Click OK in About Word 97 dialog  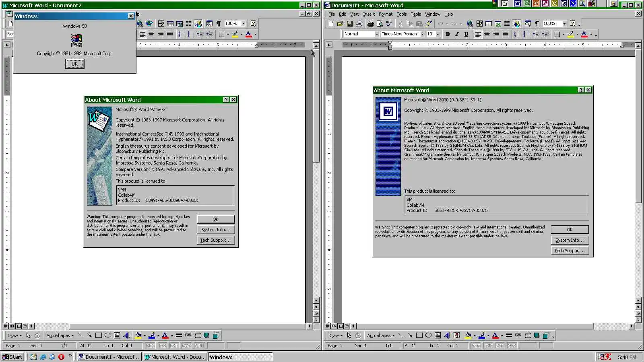pyautogui.click(x=216, y=219)
